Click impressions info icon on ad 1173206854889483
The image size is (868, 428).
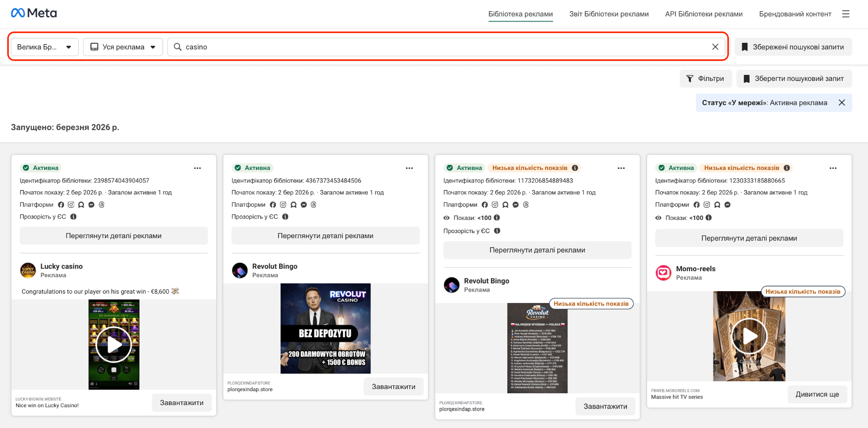pos(497,218)
